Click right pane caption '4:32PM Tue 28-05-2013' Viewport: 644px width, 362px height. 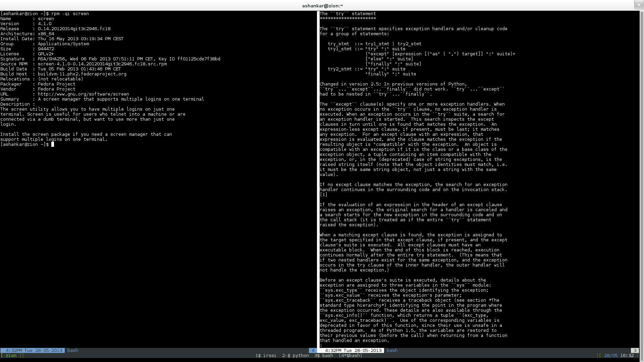click(x=353, y=351)
